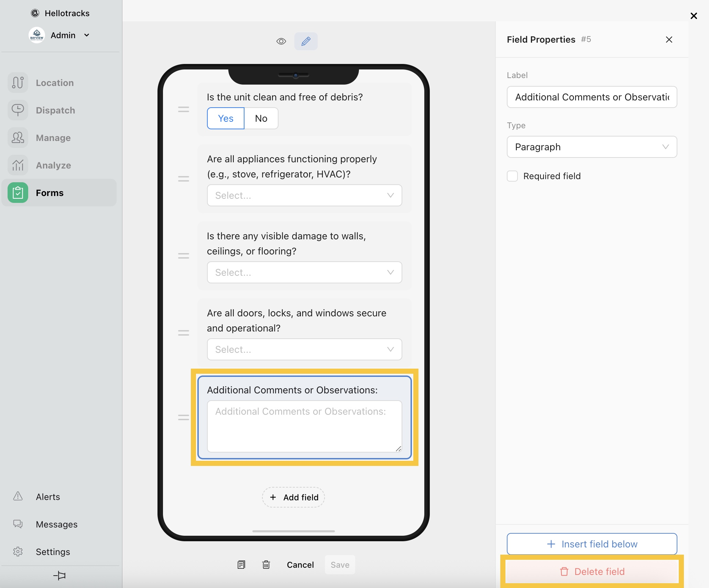
Task: Expand the Admin account chevron
Action: click(87, 35)
